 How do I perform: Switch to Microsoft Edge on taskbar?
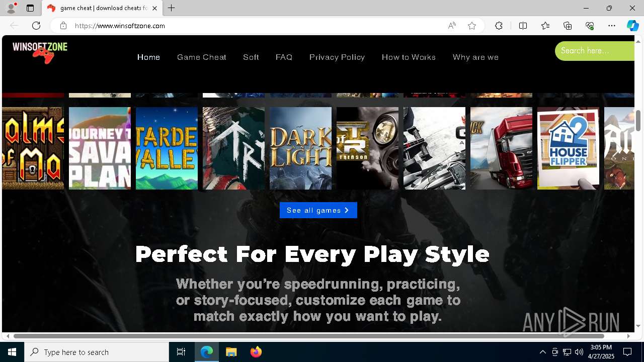pos(207,352)
